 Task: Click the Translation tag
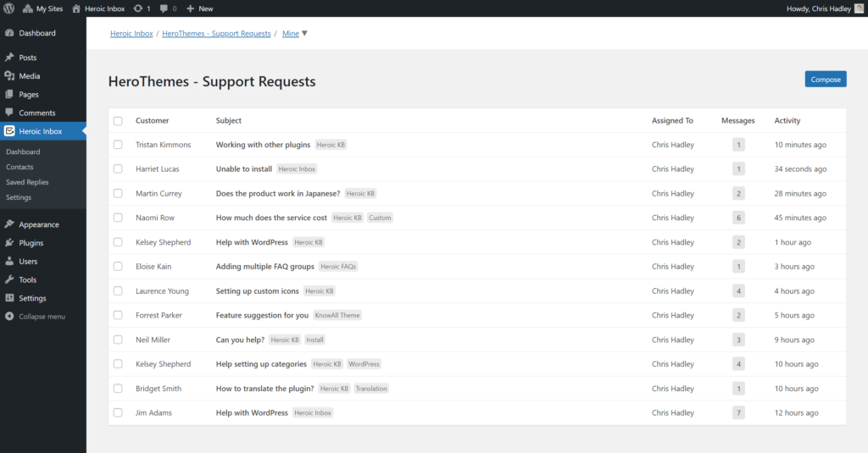click(371, 389)
